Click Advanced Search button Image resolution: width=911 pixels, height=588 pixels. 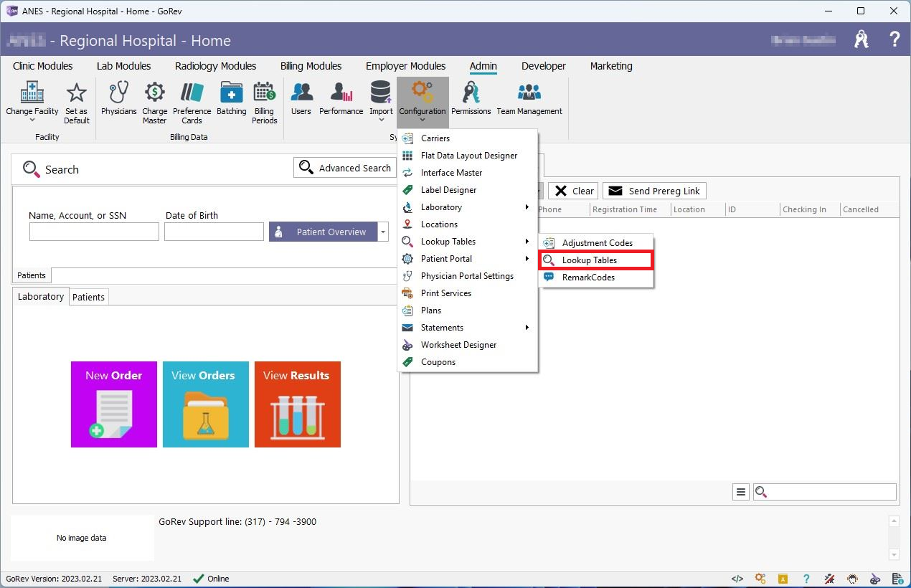coord(345,168)
